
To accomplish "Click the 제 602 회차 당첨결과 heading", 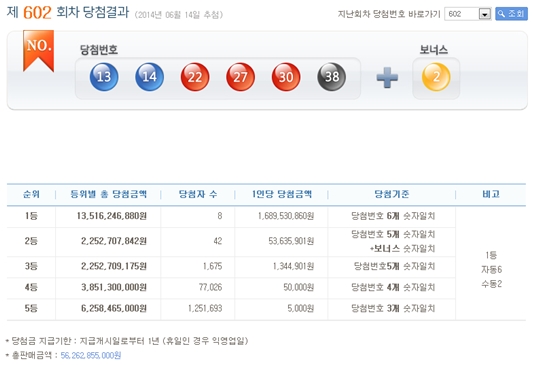I will (68, 12).
